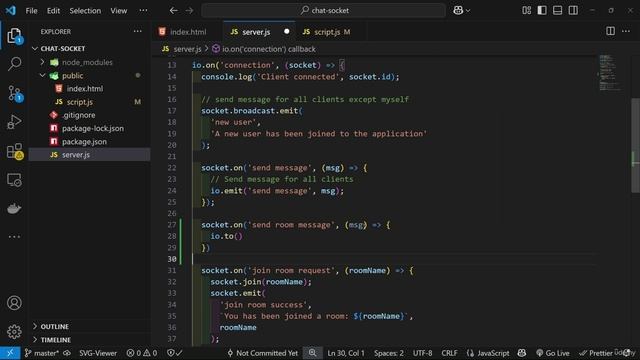640x360 pixels.
Task: Open the Search view in activity bar
Action: click(x=14, y=64)
